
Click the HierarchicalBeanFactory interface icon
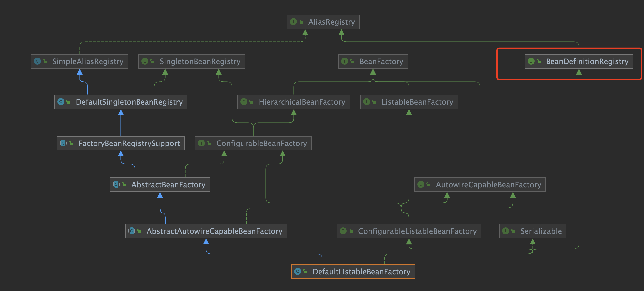(244, 102)
